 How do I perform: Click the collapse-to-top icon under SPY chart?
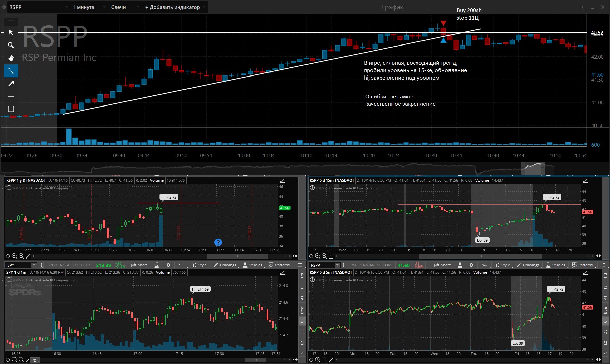click(35, 360)
